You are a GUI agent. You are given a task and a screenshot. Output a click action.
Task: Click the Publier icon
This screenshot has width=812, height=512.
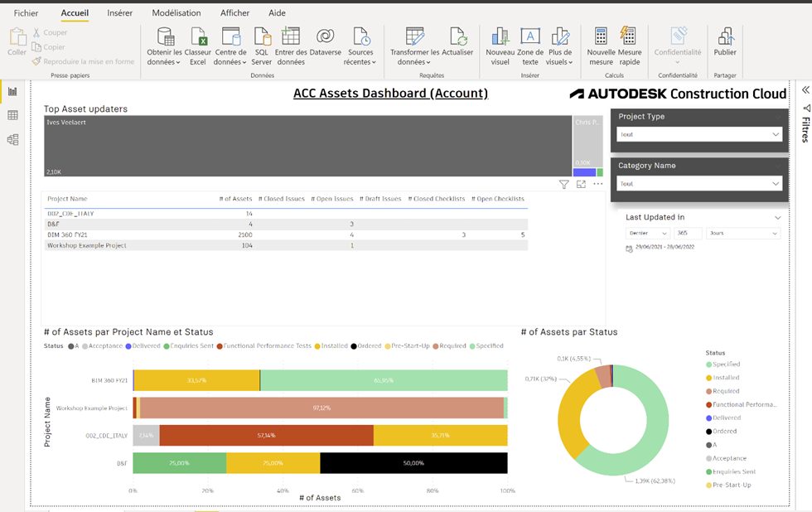[x=725, y=36]
